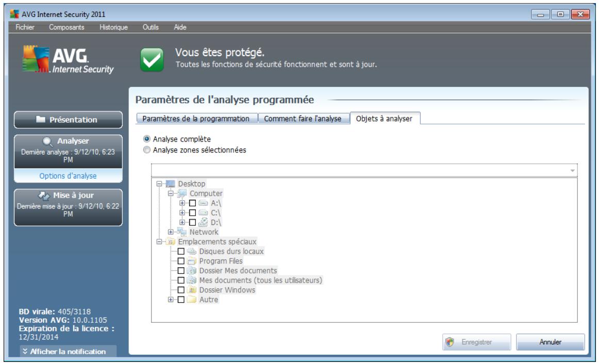The height and width of the screenshot is (364, 599).
Task: Click the shield icon on Enregistrer button
Action: 451,342
